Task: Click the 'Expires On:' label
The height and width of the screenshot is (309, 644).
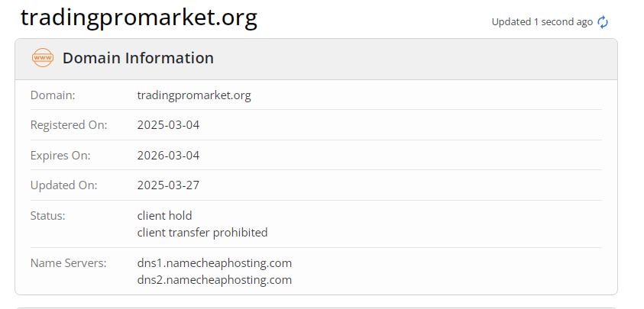Action: pos(60,155)
